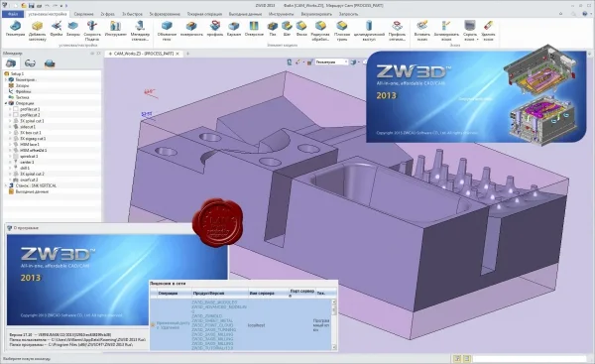Viewport: 595px width, 364px height.
Task: Open the glasses view tab in Manager
Action: (30, 63)
